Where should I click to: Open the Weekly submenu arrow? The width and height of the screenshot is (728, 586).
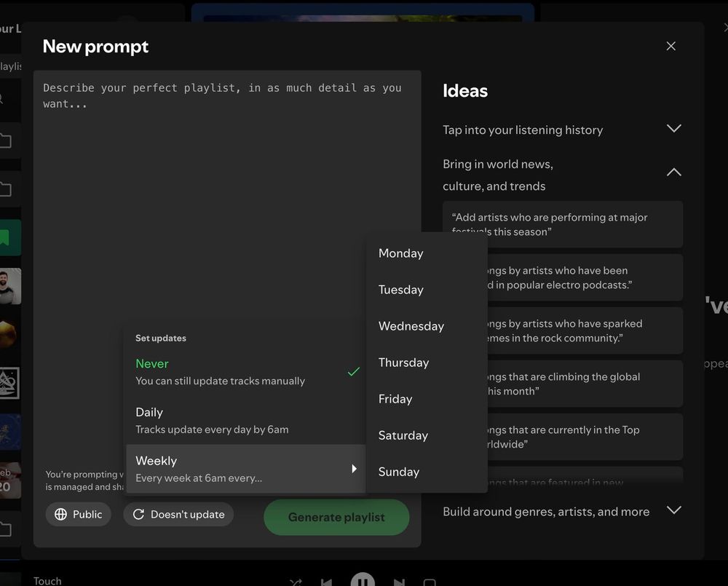coord(354,468)
